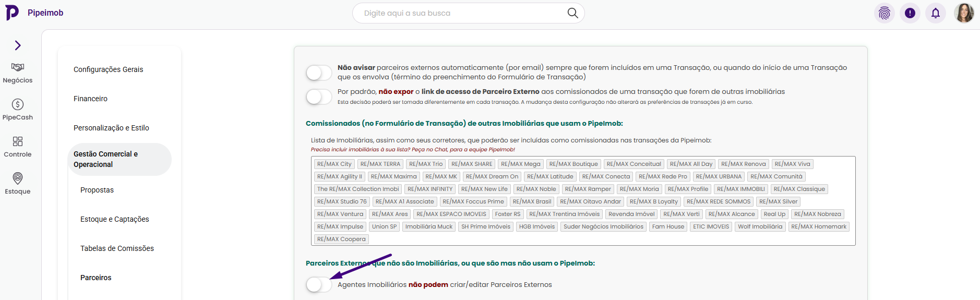Click the RE/MAX Maxima tag
The height and width of the screenshot is (300, 980).
point(394,176)
